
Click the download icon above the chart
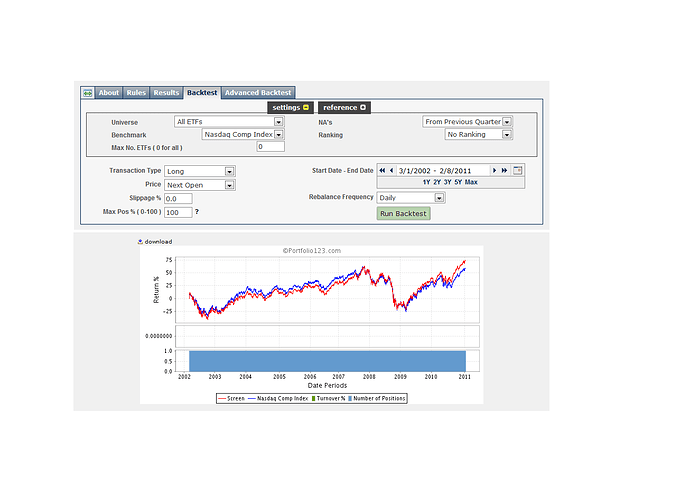[140, 242]
